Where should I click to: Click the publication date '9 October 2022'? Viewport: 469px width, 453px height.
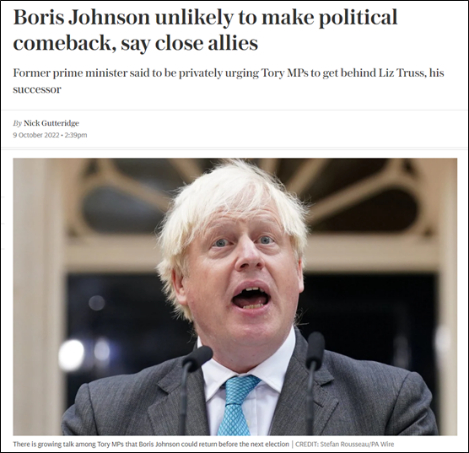coord(36,135)
